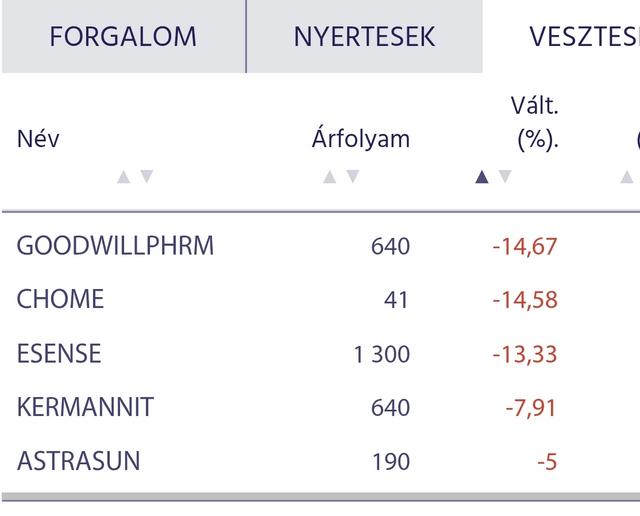
Task: Sort the Név column ascending
Action: click(123, 177)
